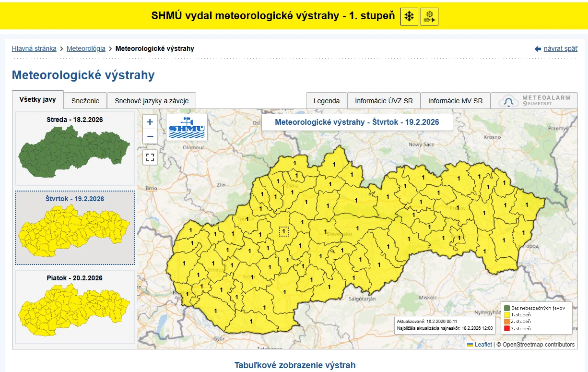Click the back arrow next to návrat späť
The image size is (588, 372).
(x=538, y=49)
